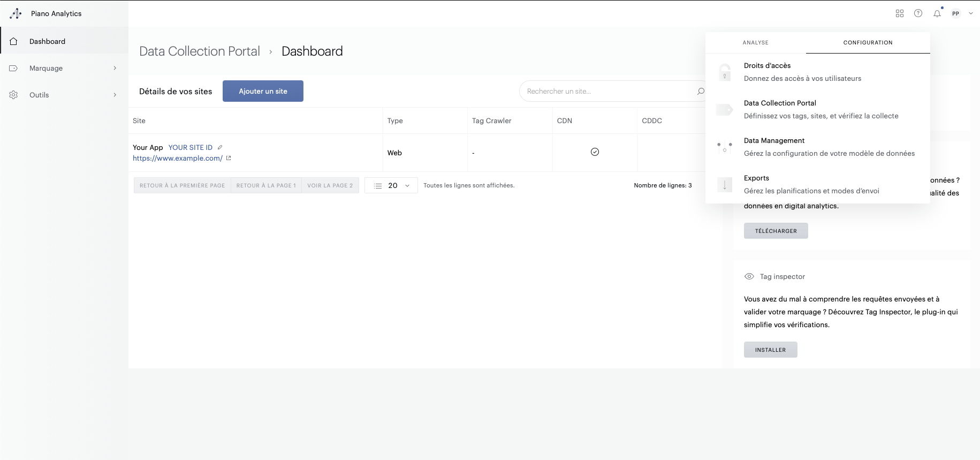Switch to the ANALYSE tab

click(x=755, y=42)
